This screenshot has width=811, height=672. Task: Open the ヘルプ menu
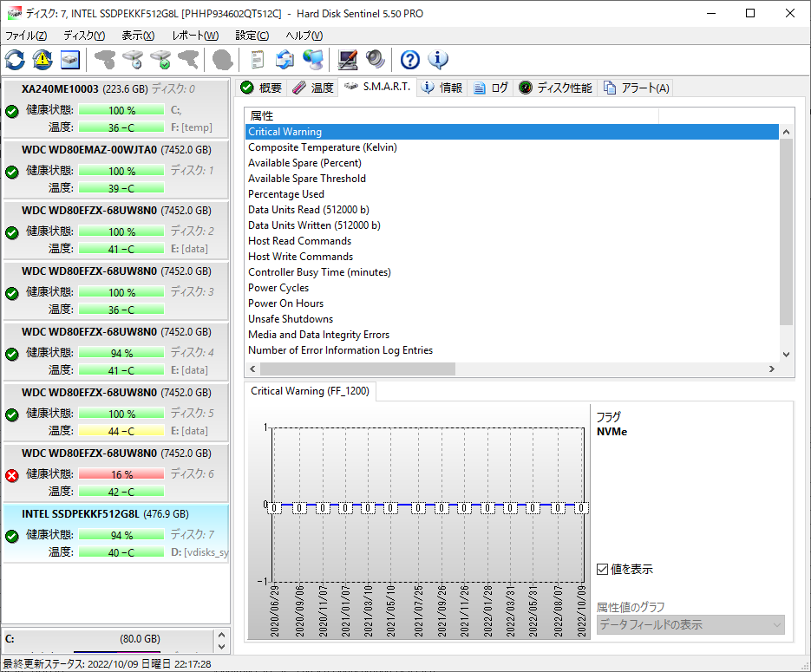click(x=304, y=36)
